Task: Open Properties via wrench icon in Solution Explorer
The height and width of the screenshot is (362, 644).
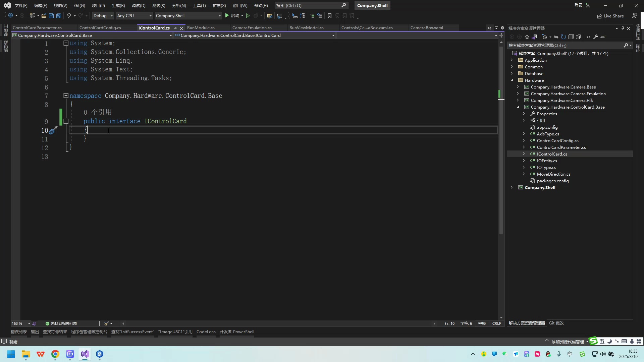Action: click(x=596, y=37)
